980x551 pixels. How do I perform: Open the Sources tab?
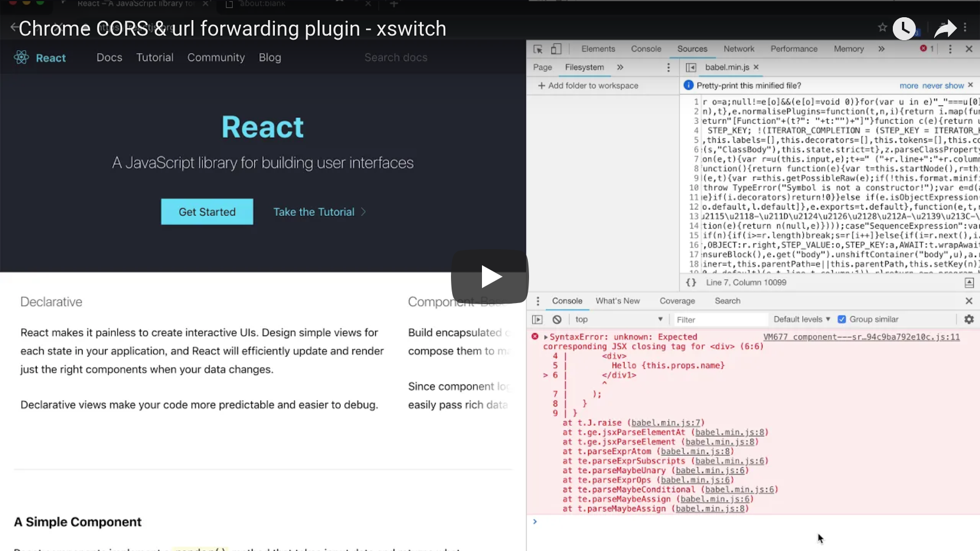coord(692,49)
